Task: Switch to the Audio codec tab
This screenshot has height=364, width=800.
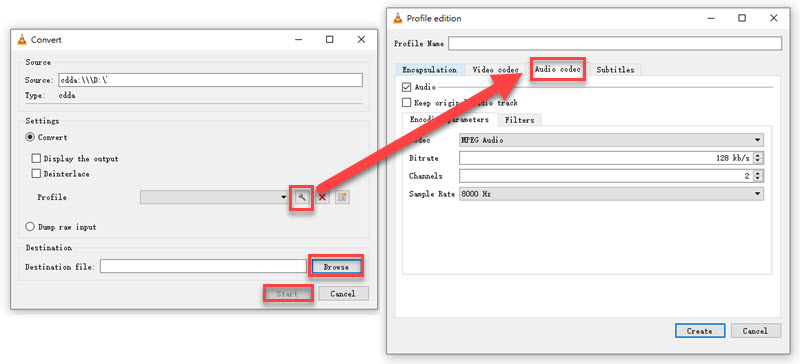Action: click(558, 69)
